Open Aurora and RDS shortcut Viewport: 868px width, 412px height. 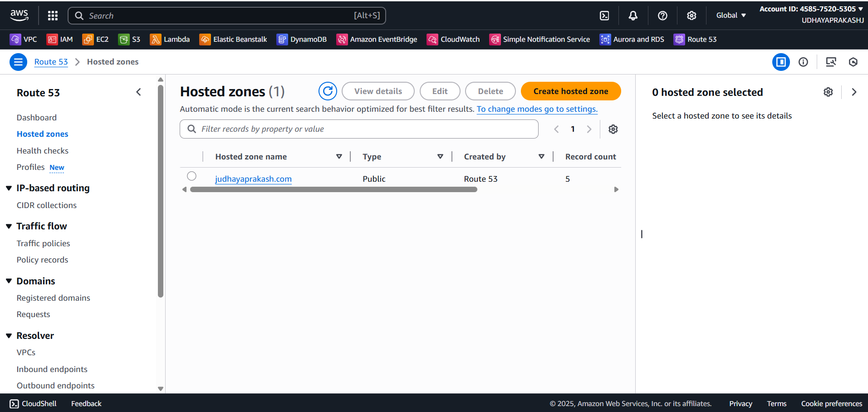tap(632, 40)
